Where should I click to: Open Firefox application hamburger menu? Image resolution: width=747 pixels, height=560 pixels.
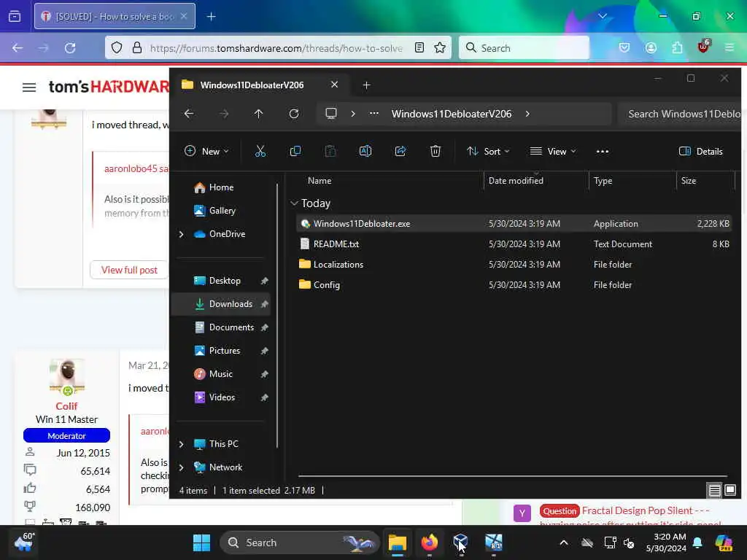click(729, 47)
